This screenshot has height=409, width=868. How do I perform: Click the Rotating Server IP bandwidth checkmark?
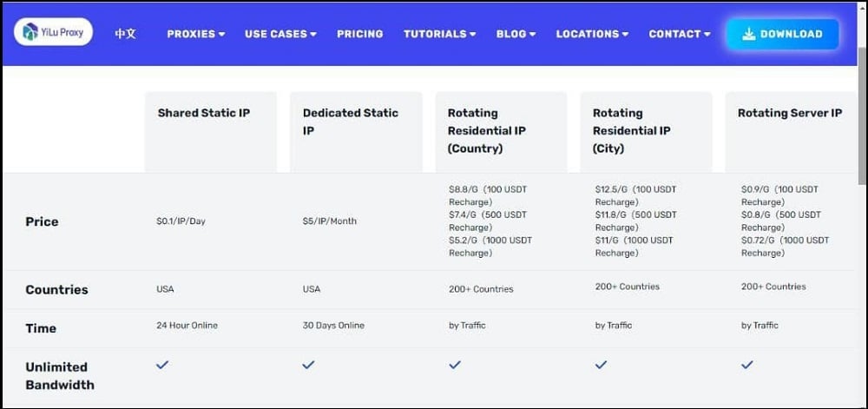pyautogui.click(x=746, y=365)
